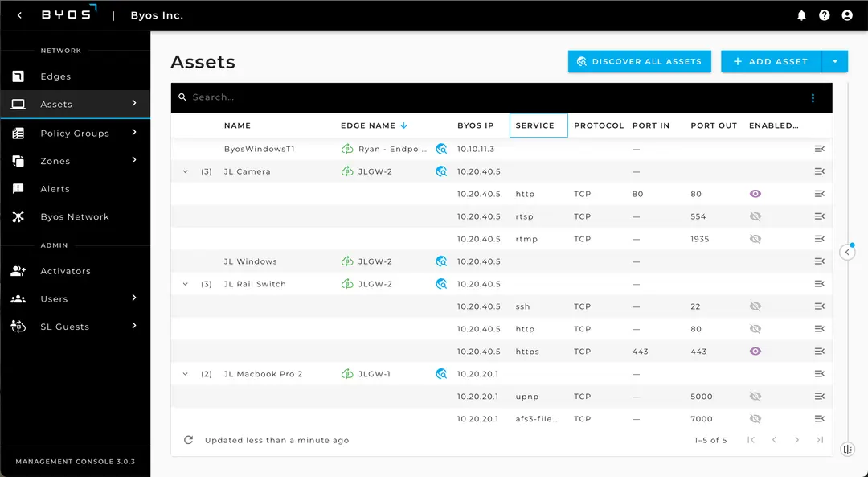Click the side panel slider handle
Screen dimensions: 868x477
[x=847, y=252]
